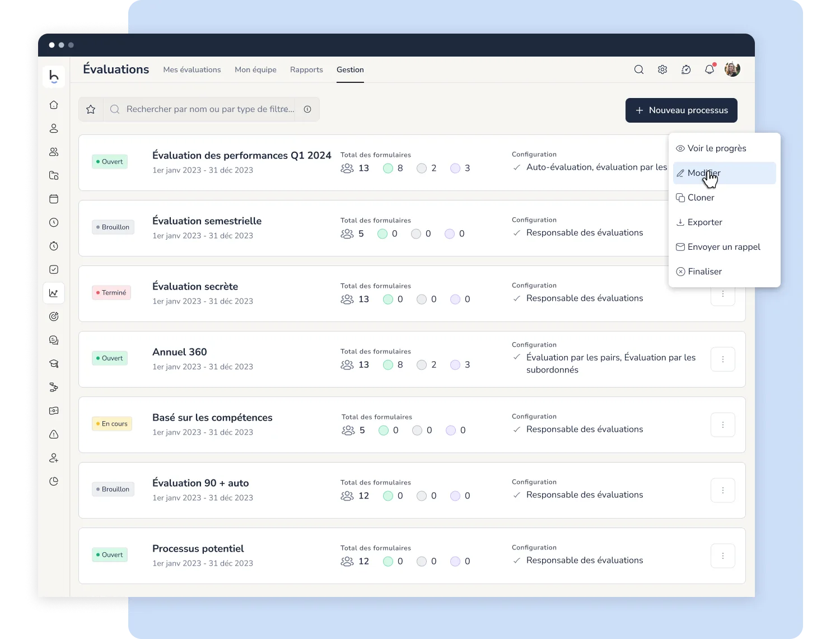Select the performance chart sidebar icon
The image size is (840, 639).
coord(54,293)
